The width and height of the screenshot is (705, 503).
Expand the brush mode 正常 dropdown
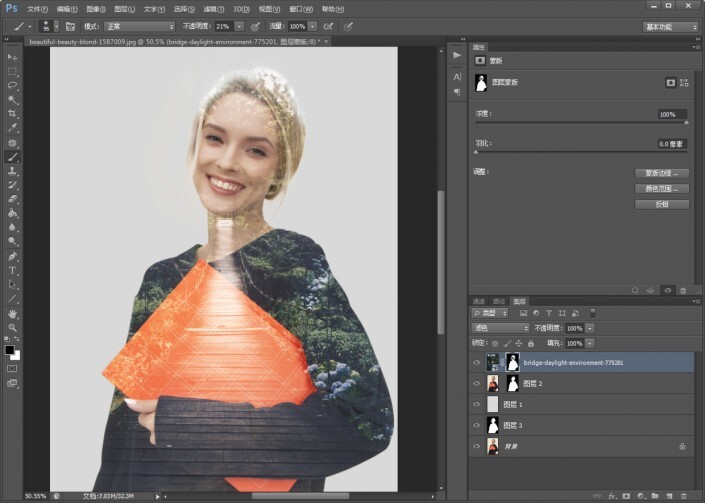pos(140,26)
